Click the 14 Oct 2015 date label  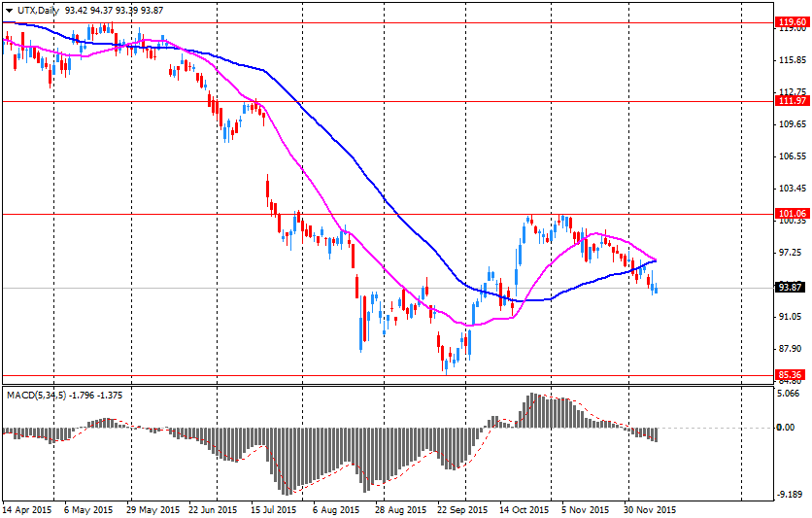click(x=524, y=510)
